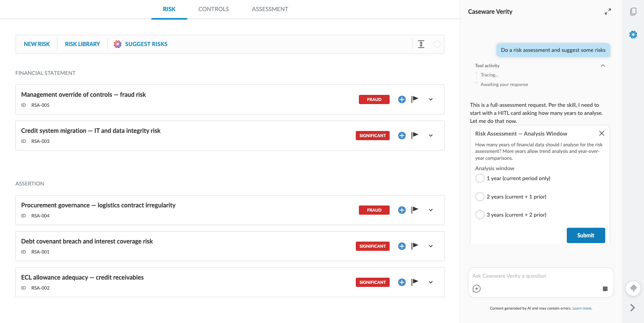Screen dimensions: 644x323
Task: Click the RSA-003 risk ID
Action: [40, 141]
